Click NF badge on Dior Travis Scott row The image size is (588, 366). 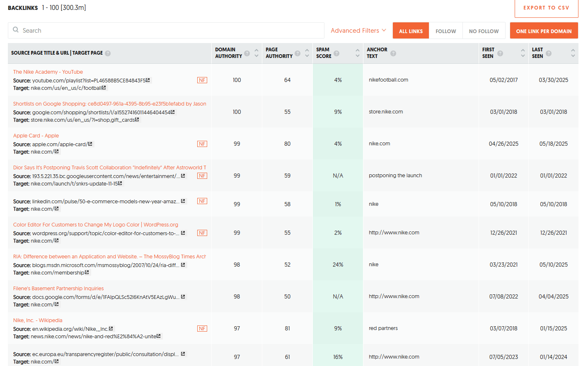coord(202,176)
